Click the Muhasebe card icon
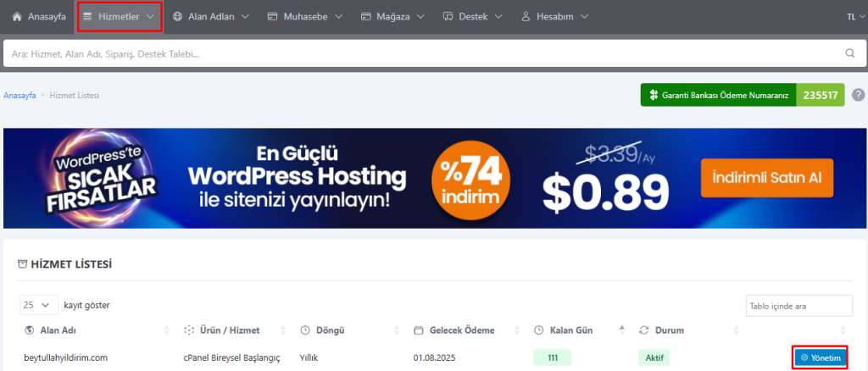The width and height of the screenshot is (868, 371). [x=272, y=17]
